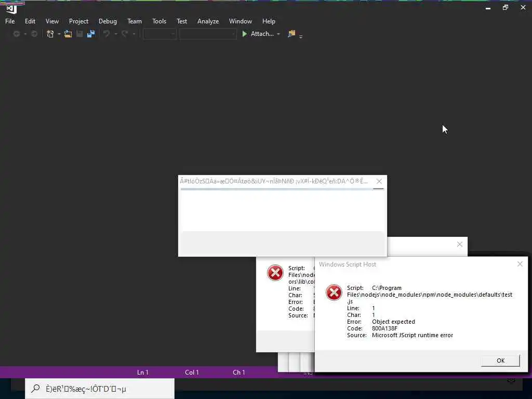The image size is (532, 399).
Task: Click the 'Ln 1' status bar indicator
Action: (143, 372)
